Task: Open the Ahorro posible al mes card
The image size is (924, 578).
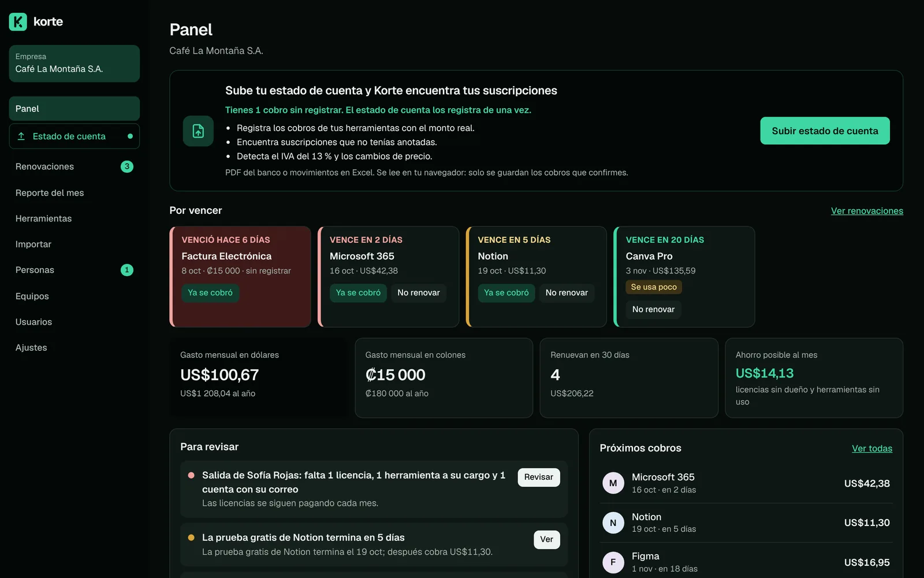Action: point(814,378)
